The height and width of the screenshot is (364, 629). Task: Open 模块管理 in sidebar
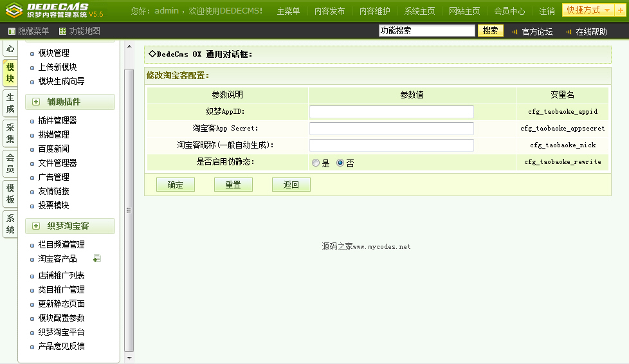tap(54, 53)
